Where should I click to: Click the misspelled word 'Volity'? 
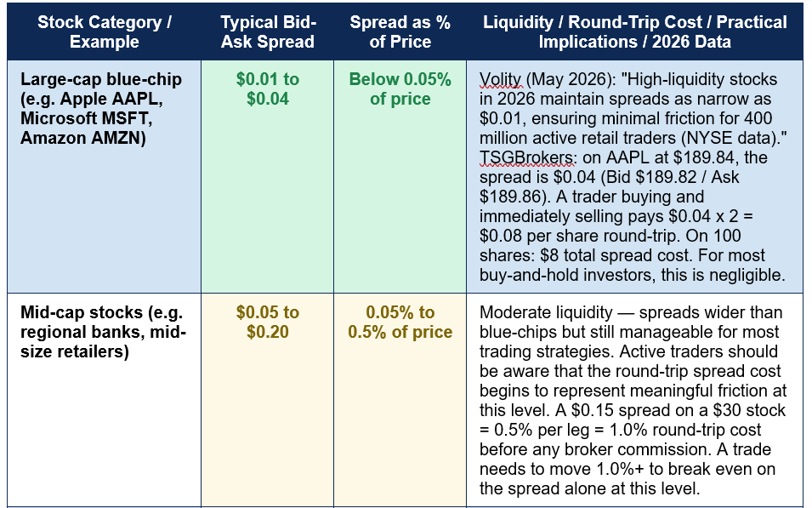500,79
